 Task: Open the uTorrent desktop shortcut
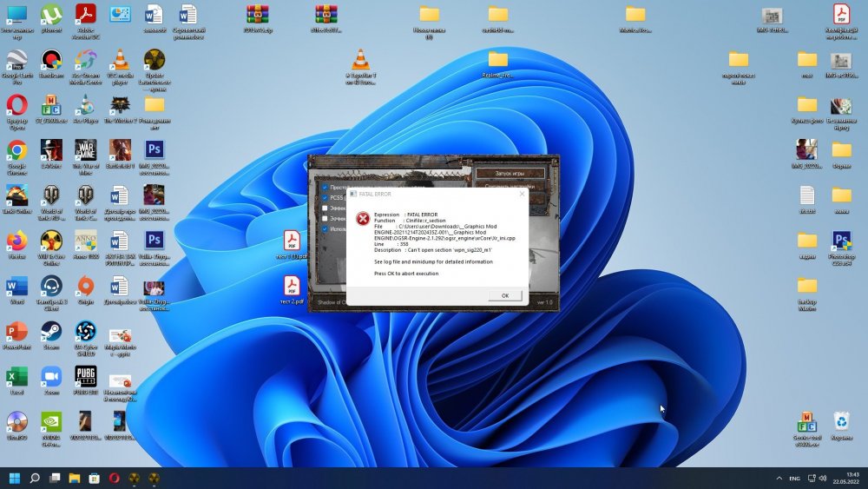pyautogui.click(x=51, y=14)
